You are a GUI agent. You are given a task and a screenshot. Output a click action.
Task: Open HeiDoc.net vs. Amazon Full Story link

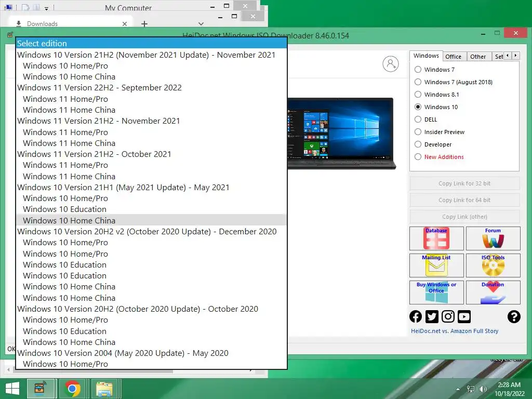coord(455,331)
